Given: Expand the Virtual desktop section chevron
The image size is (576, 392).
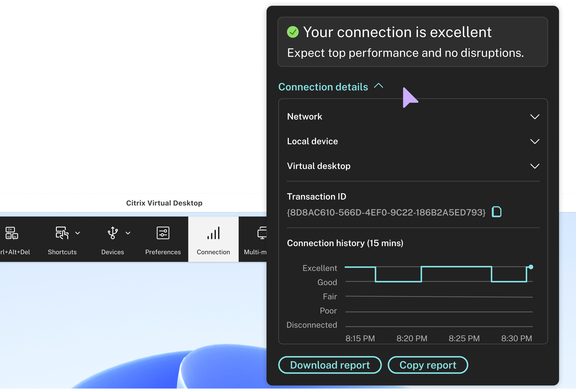Looking at the screenshot, I should point(535,166).
